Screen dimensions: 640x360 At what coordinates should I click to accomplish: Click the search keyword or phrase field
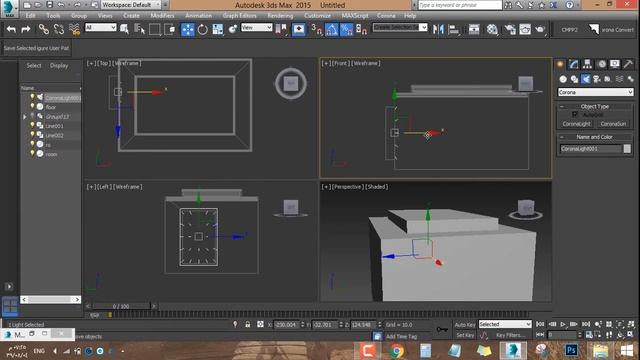(460, 5)
